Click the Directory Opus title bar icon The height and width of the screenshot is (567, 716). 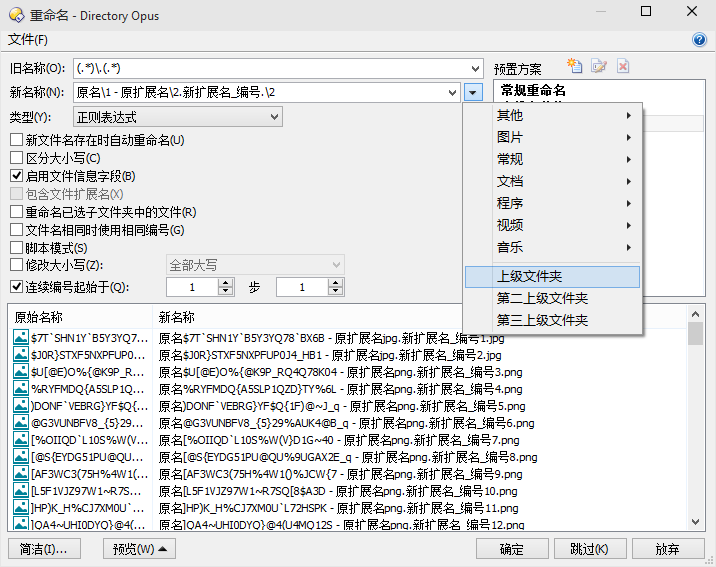[x=15, y=13]
